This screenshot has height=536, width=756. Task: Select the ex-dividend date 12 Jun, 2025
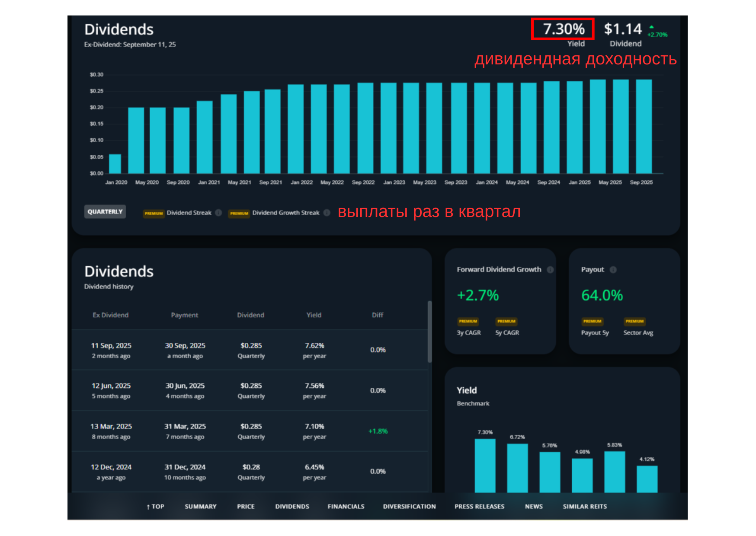click(111, 386)
